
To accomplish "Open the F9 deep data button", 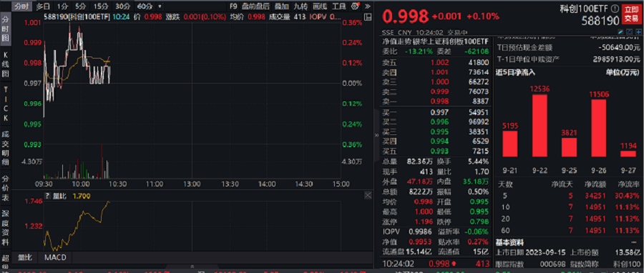I will [x=233, y=6].
